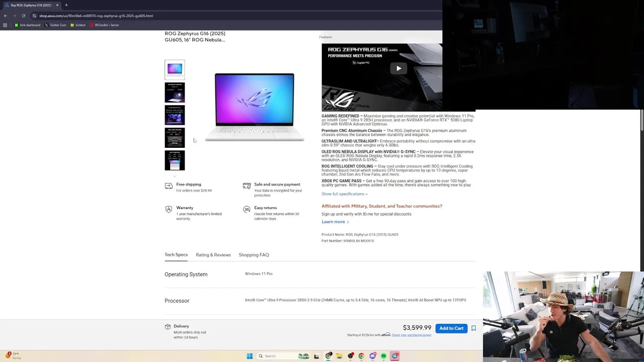Go back using the browser back arrow

5,16
